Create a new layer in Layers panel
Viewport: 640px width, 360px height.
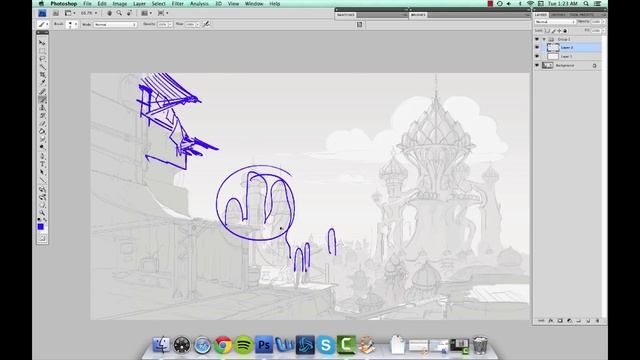[588, 321]
